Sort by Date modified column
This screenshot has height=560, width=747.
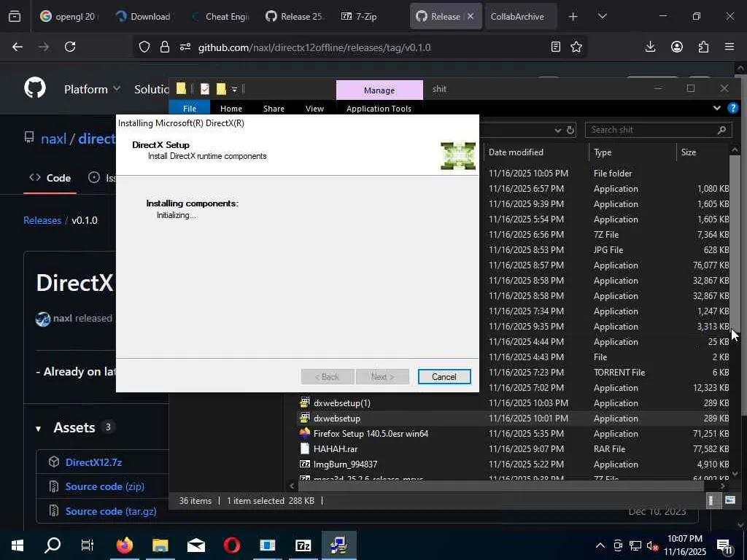tap(516, 152)
